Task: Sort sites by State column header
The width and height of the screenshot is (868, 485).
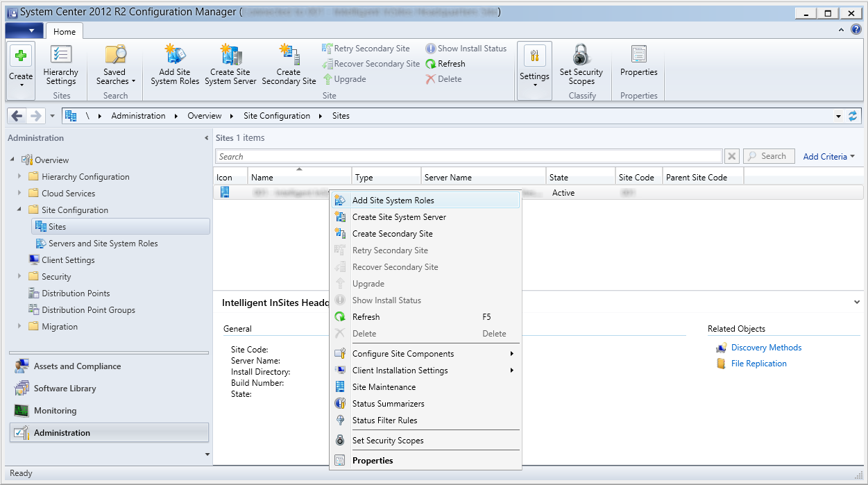Action: (580, 177)
